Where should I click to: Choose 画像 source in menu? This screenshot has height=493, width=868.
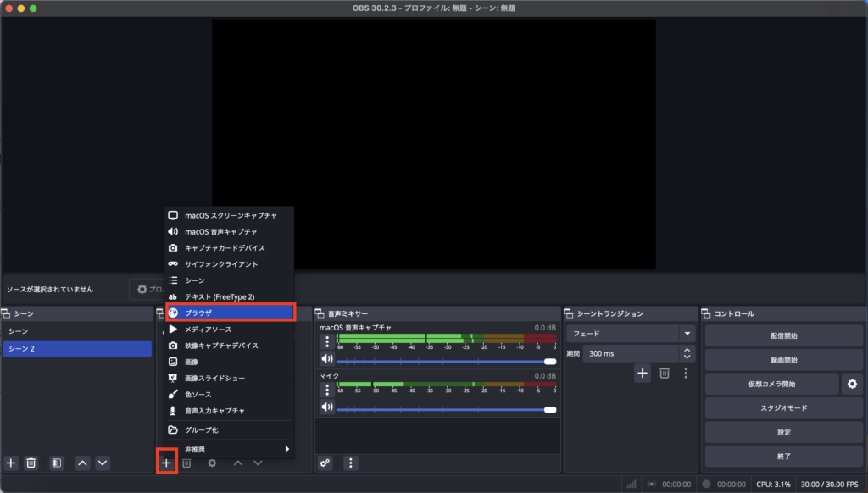tap(229, 362)
